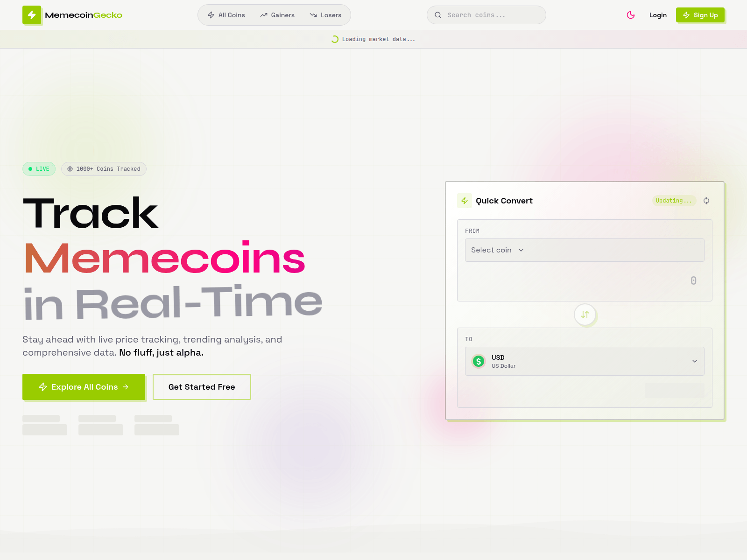Click the green dollar sign USD icon

pyautogui.click(x=479, y=361)
